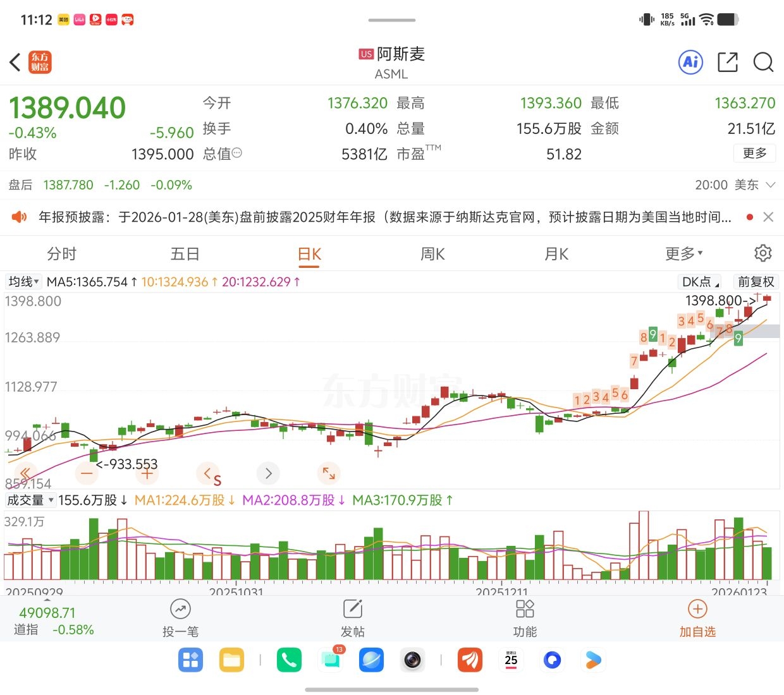Open calendar app showing 25
The image size is (784, 695).
pyautogui.click(x=511, y=660)
